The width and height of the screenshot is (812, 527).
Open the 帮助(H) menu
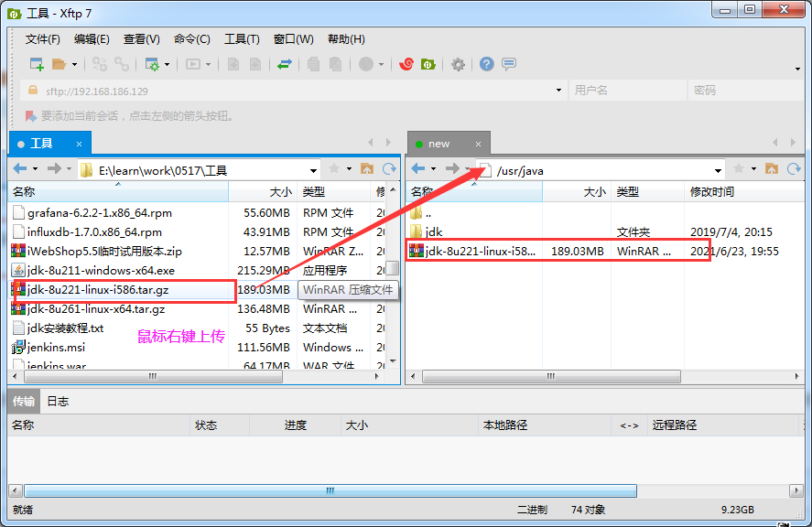pyautogui.click(x=346, y=39)
